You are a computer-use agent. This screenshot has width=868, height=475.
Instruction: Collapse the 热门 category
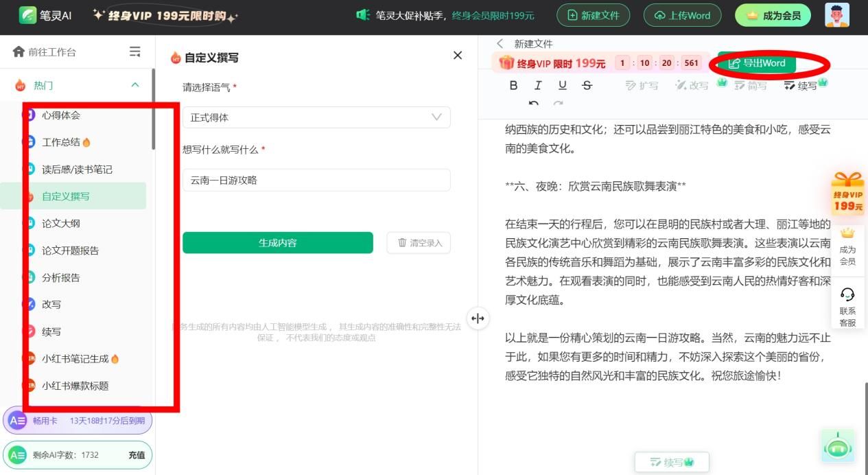[x=135, y=85]
